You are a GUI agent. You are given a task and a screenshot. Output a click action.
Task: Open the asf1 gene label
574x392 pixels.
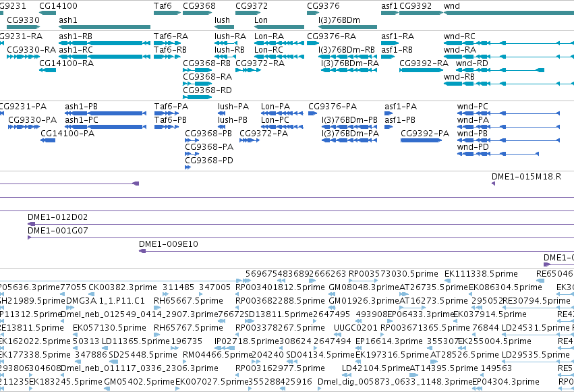click(389, 6)
